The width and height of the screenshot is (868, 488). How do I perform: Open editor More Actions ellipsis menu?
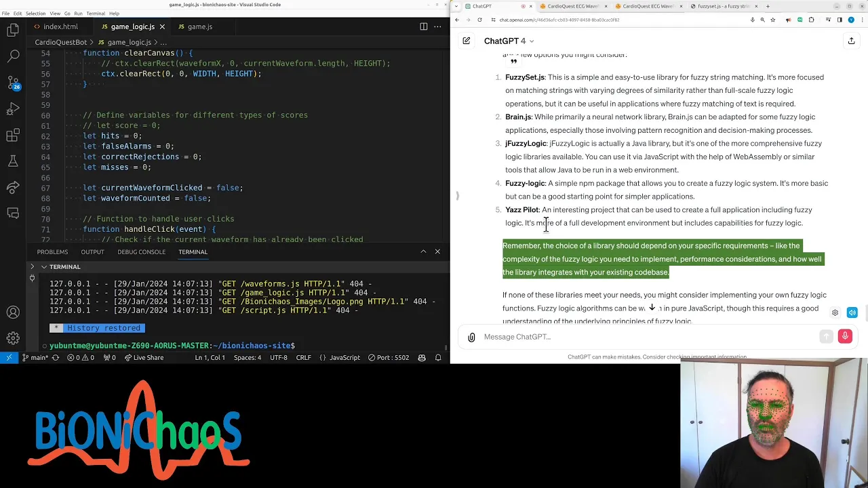(437, 26)
